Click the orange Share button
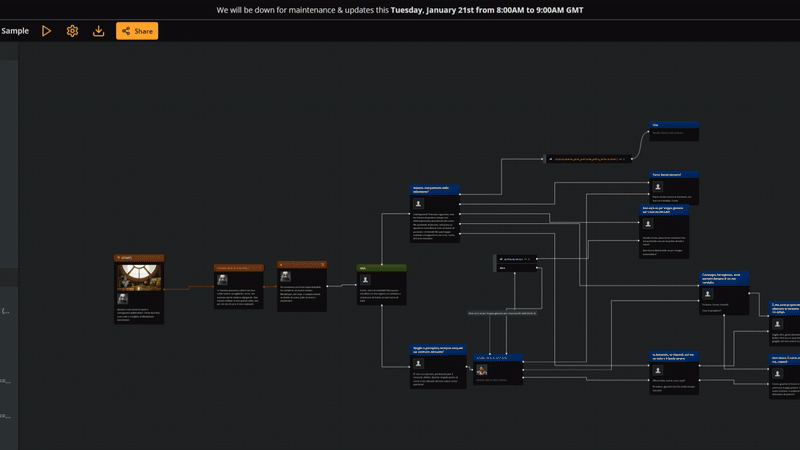Image resolution: width=800 pixels, height=450 pixels. click(137, 31)
